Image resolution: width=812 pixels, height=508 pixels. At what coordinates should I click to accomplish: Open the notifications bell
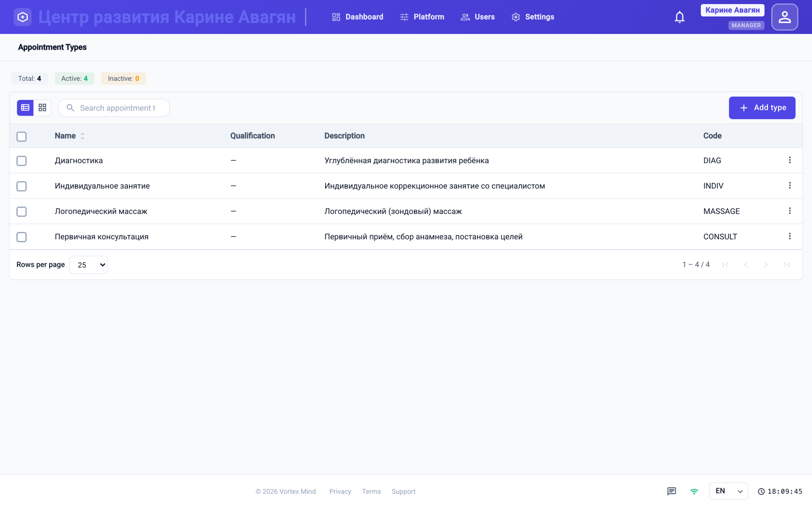pyautogui.click(x=680, y=17)
